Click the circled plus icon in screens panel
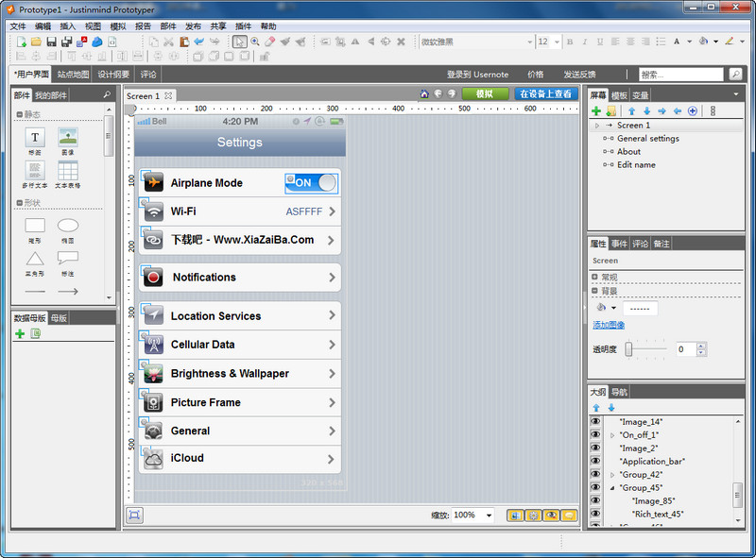 (x=693, y=111)
